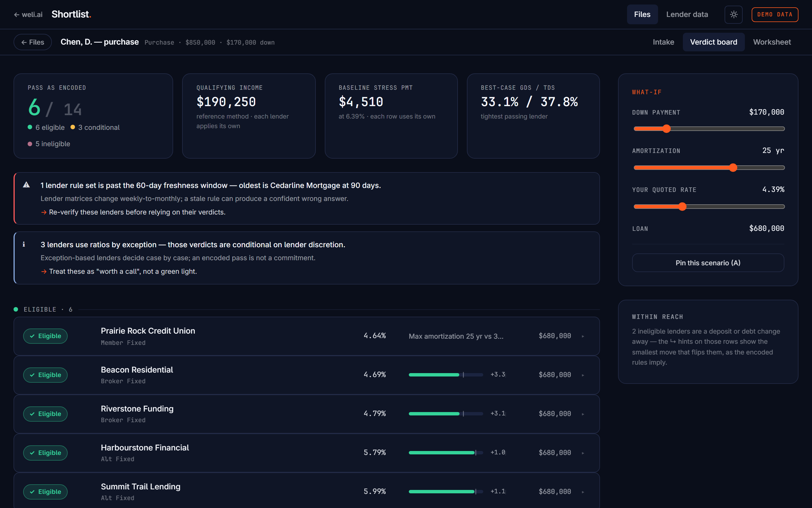The image size is (812, 508).
Task: Click Treat these as "worth a call" hint
Action: point(119,271)
